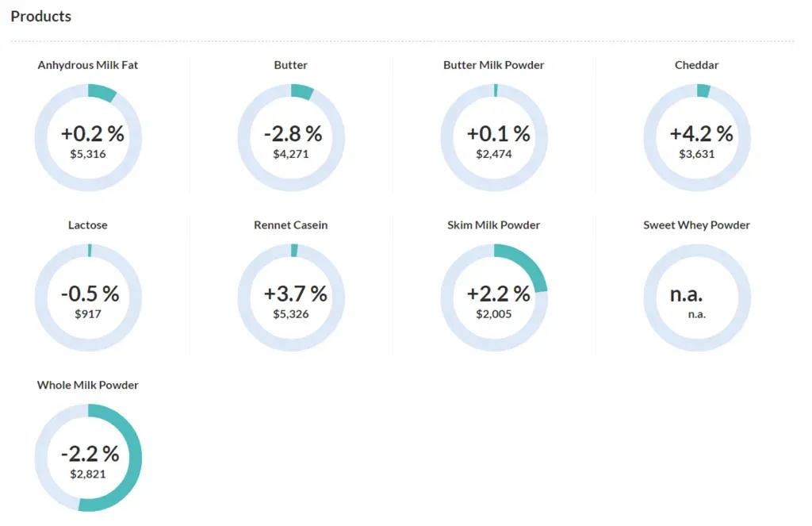Click the Products section heading
The image size is (812, 526).
40,16
